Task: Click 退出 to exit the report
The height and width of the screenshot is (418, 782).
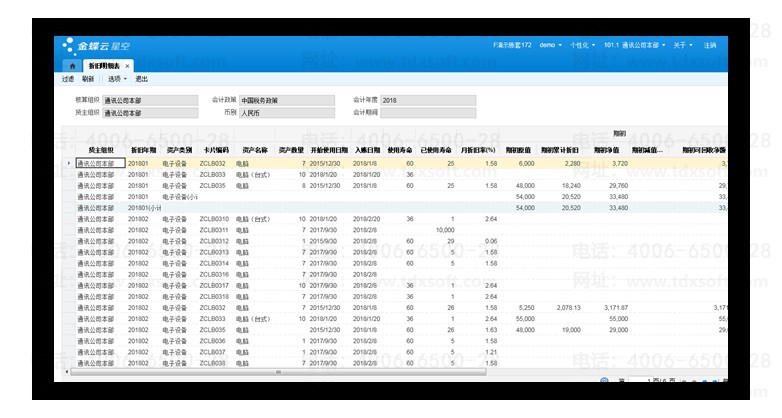Action: (142, 78)
